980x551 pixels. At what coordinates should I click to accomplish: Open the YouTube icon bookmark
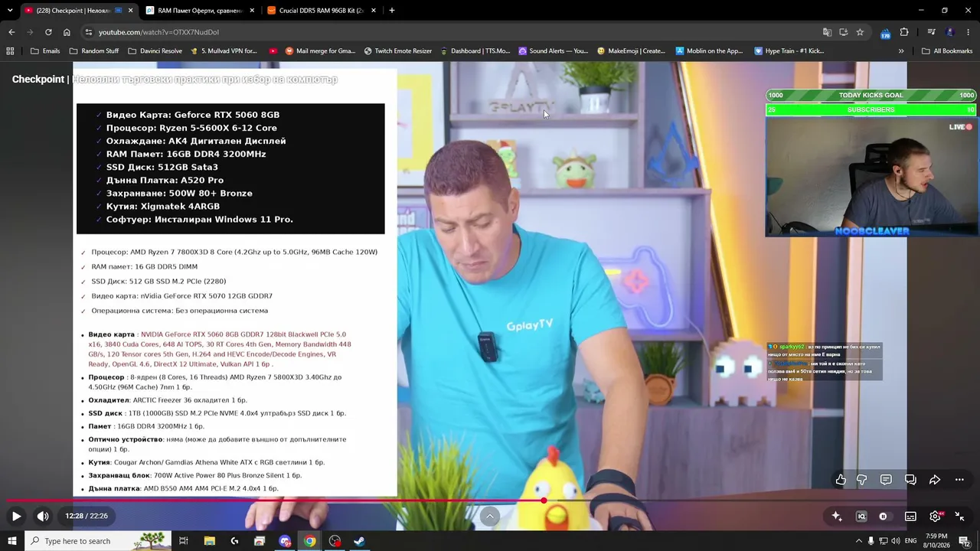(273, 51)
